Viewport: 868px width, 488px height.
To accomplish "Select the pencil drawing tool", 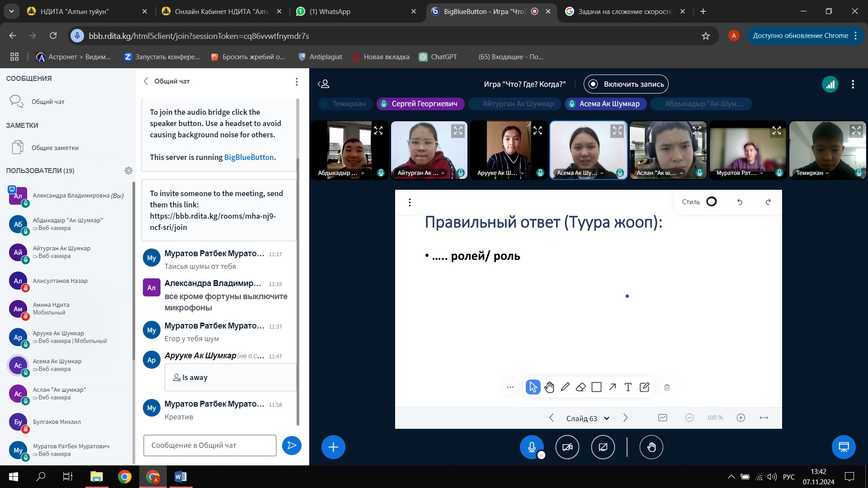I will click(x=565, y=387).
